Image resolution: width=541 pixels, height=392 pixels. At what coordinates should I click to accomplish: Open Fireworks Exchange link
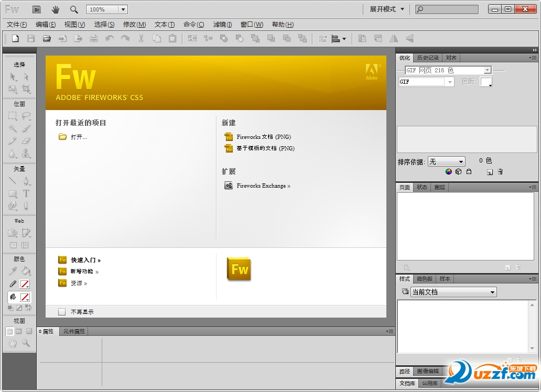[x=263, y=186]
